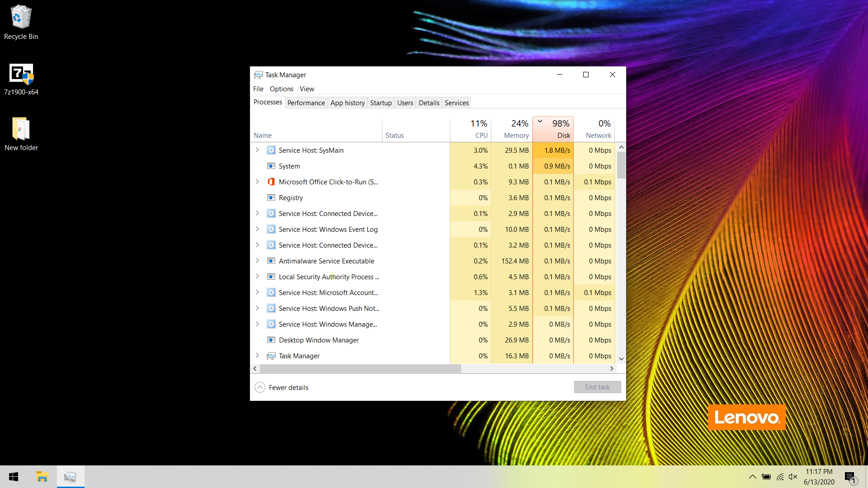Select the 152.4 MB memory cell

pyautogui.click(x=512, y=261)
